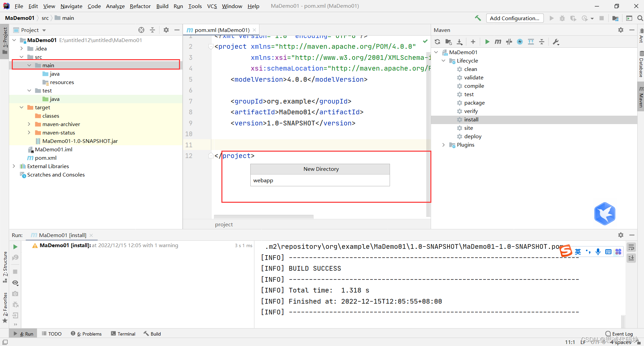Screen dimensions: 644x346
Task: Open the File menu
Action: tap(19, 6)
